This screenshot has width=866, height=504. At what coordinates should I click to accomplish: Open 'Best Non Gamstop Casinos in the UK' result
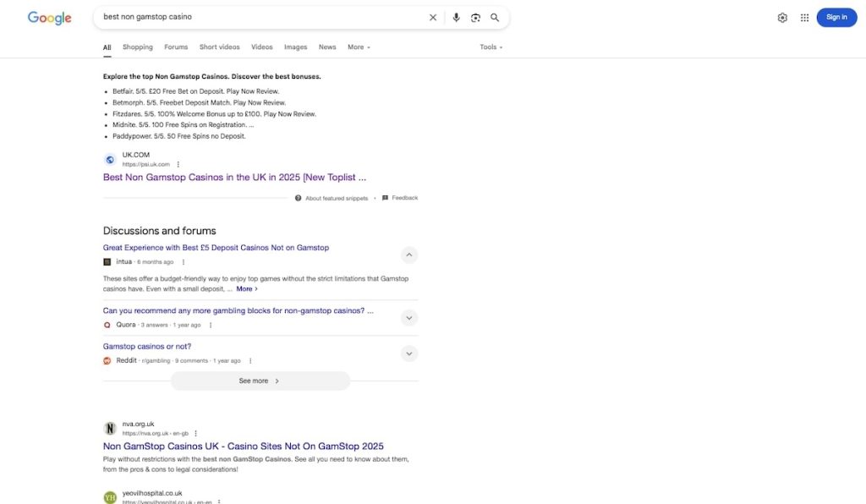234,176
